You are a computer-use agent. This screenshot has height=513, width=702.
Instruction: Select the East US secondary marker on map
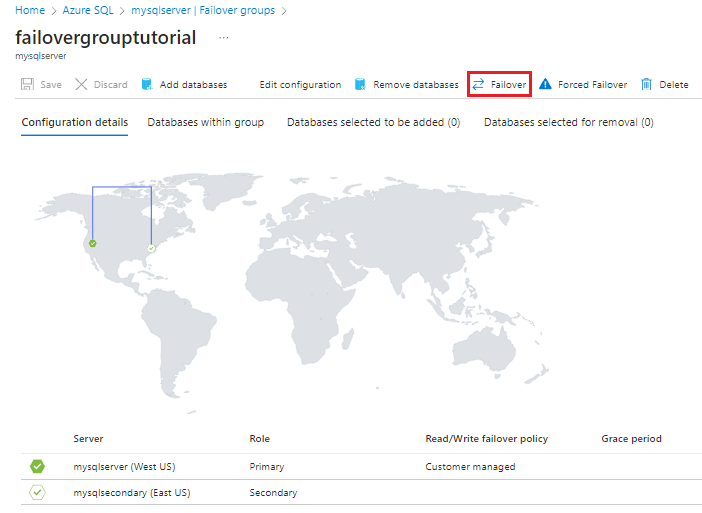[x=151, y=248]
